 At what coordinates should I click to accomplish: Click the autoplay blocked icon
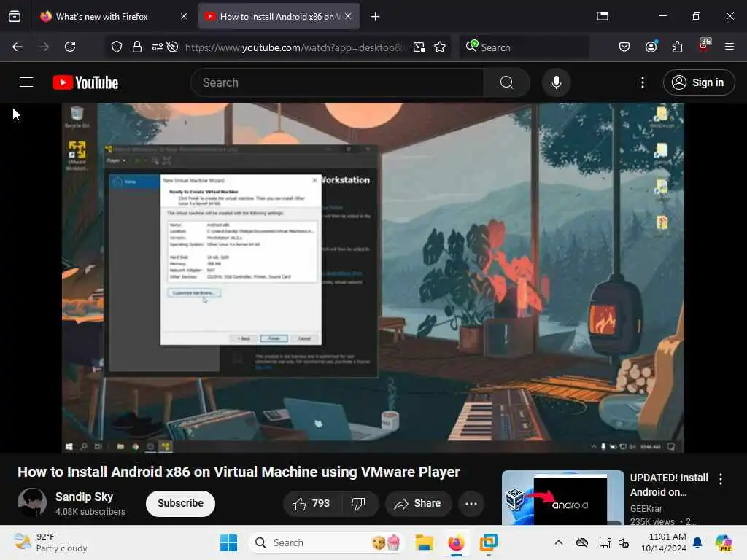tap(172, 47)
